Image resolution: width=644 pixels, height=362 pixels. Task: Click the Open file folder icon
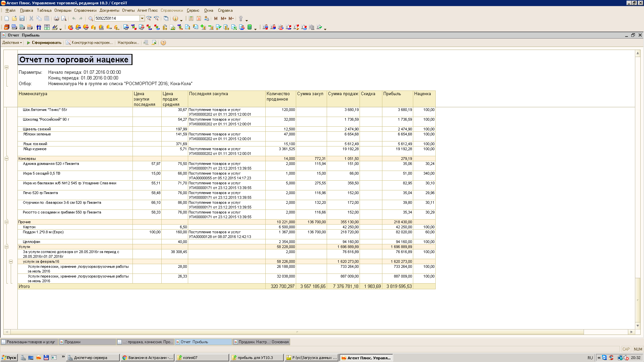(14, 18)
